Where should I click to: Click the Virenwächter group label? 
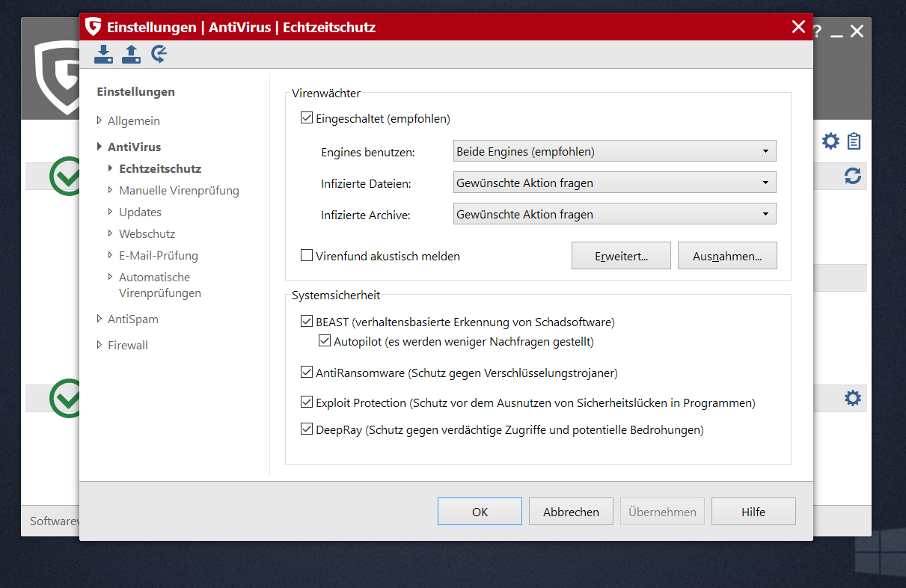tap(326, 94)
